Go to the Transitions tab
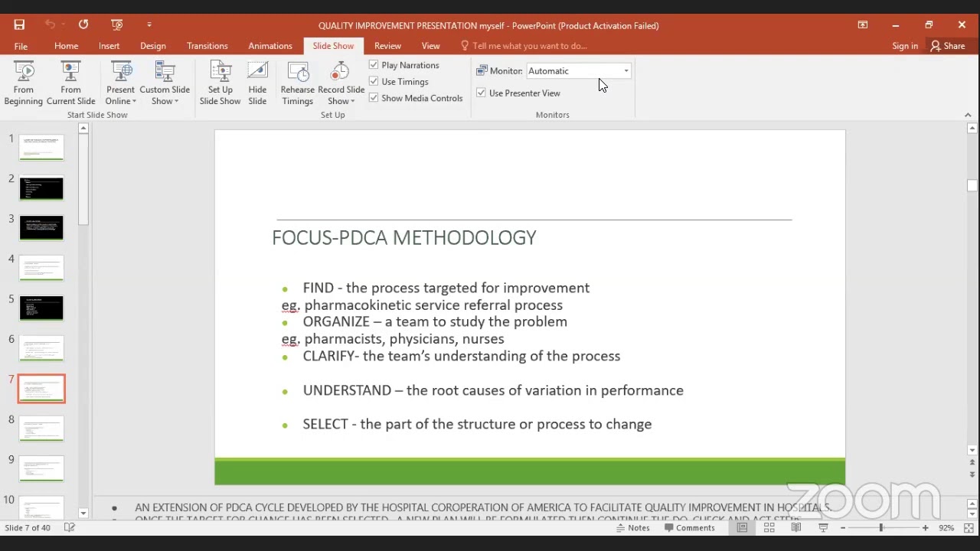This screenshot has width=980, height=551. [207, 46]
